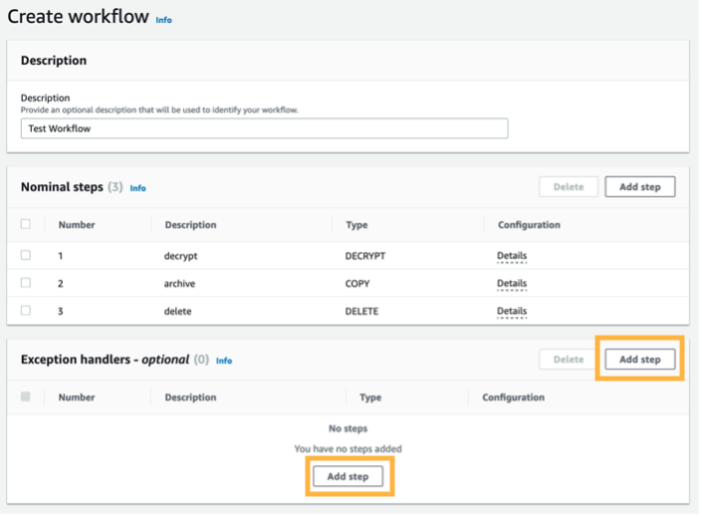Click step number 2 cell
The image size is (702, 517).
tap(60, 284)
